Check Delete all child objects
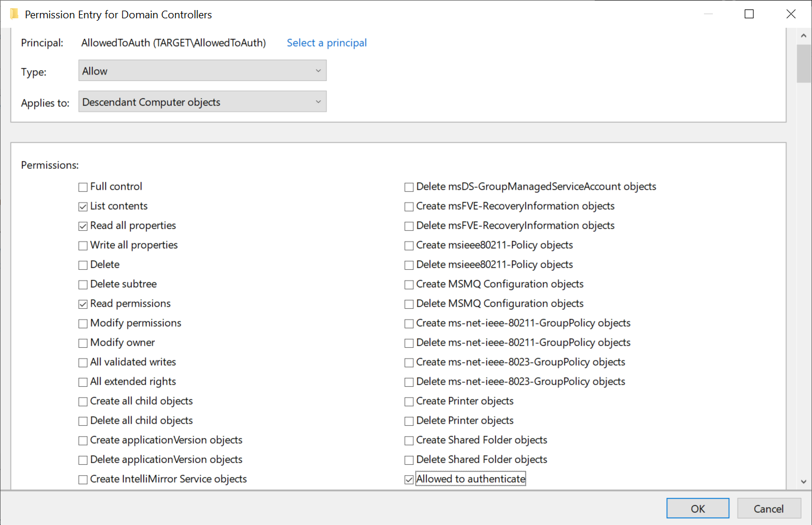The width and height of the screenshot is (812, 525). point(83,421)
